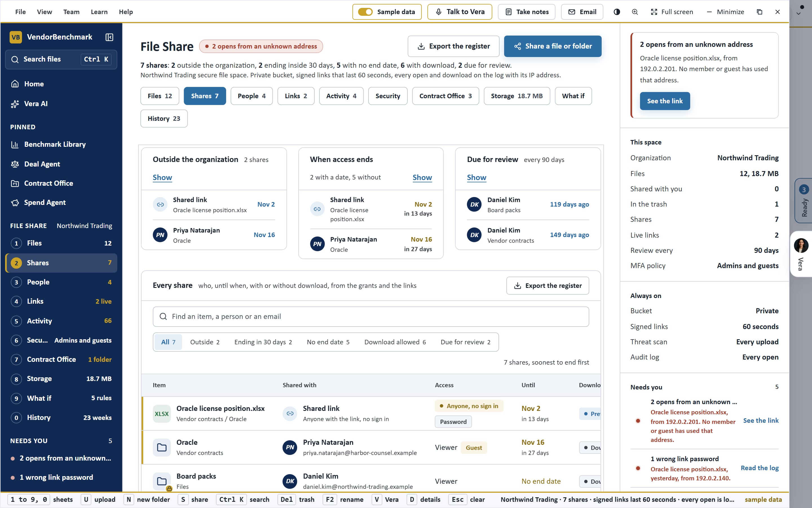Filter shares by Ending in 30 days
This screenshot has width=812, height=508.
point(263,342)
